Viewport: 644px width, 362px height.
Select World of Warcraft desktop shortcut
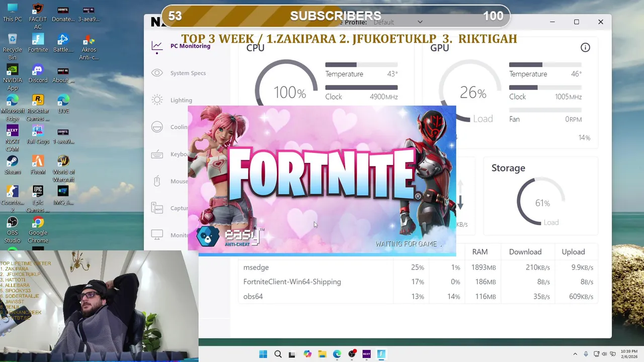coord(63,168)
